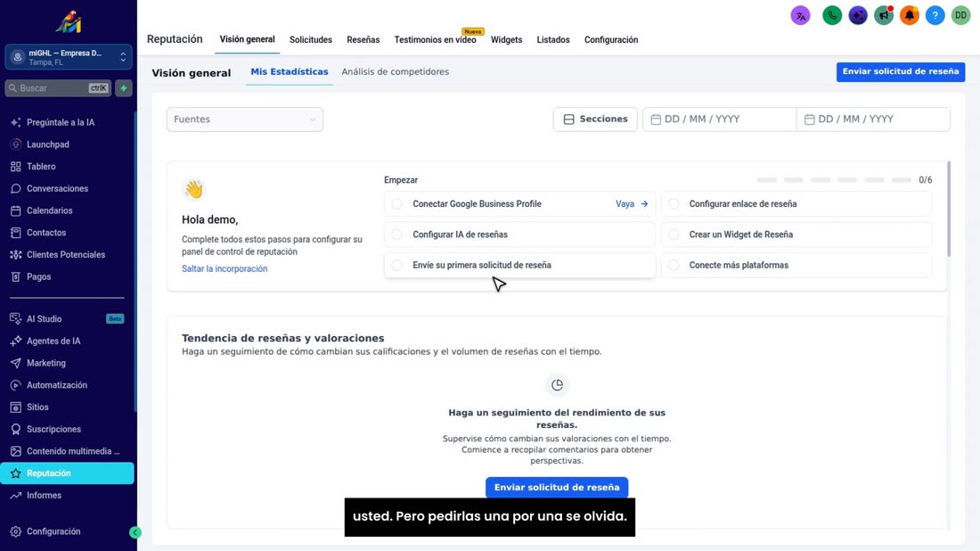Click the start date DD/MM/YYYY field
This screenshot has width=980, height=551.
coord(719,119)
